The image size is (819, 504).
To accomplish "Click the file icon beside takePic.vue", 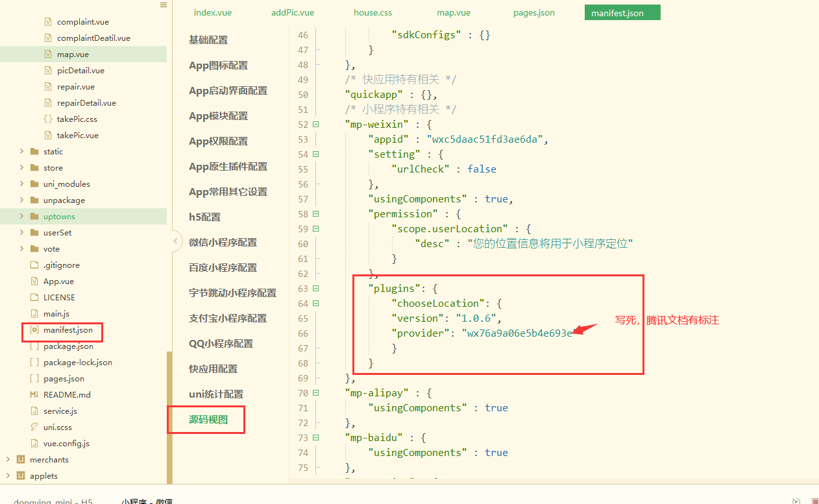I will tap(48, 136).
